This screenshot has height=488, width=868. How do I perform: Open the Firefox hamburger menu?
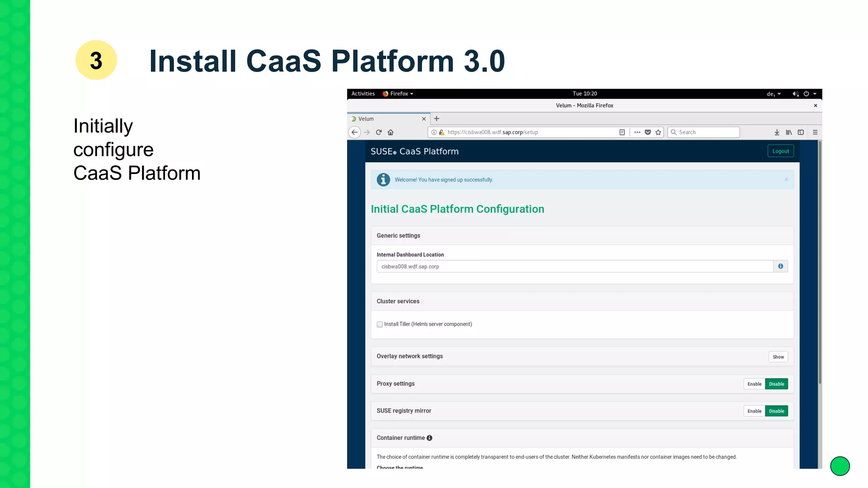[815, 132]
